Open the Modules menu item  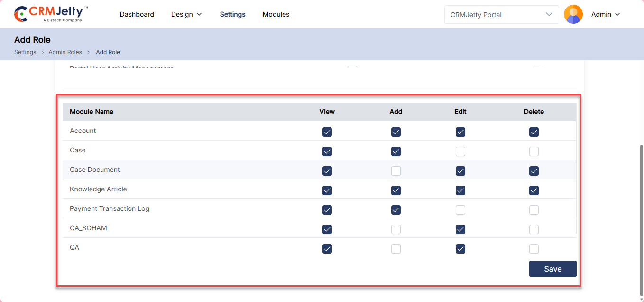(276, 14)
